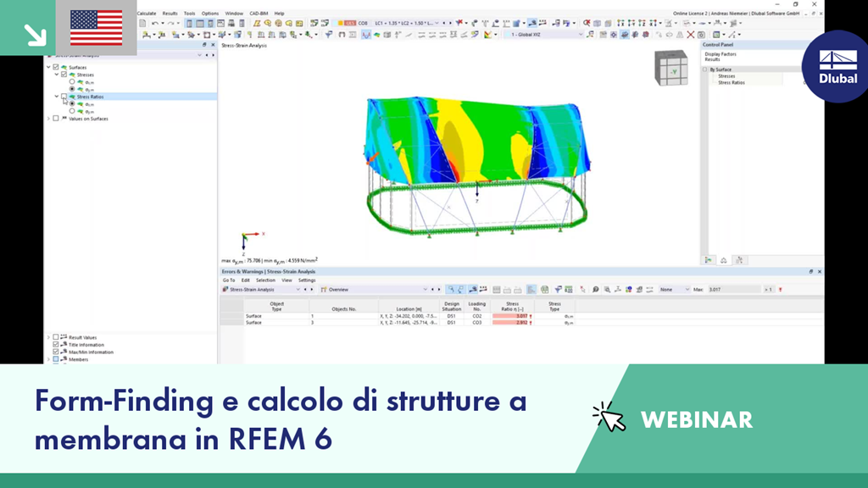Viewport: 868px width, 488px height.
Task: Open the load combination dropdown showing LC1 + 1.35
Action: point(437,23)
